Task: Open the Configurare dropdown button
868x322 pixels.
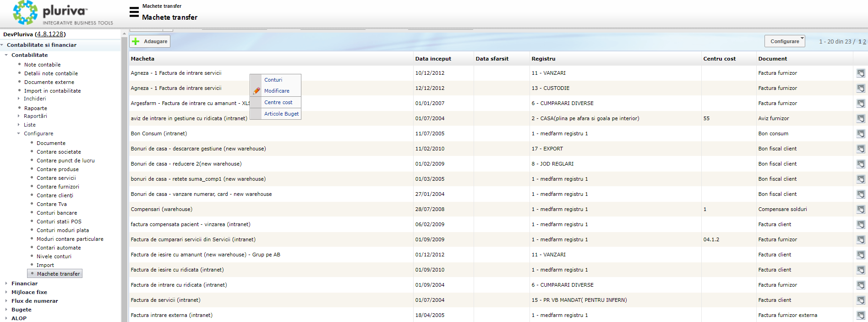Action: 784,41
